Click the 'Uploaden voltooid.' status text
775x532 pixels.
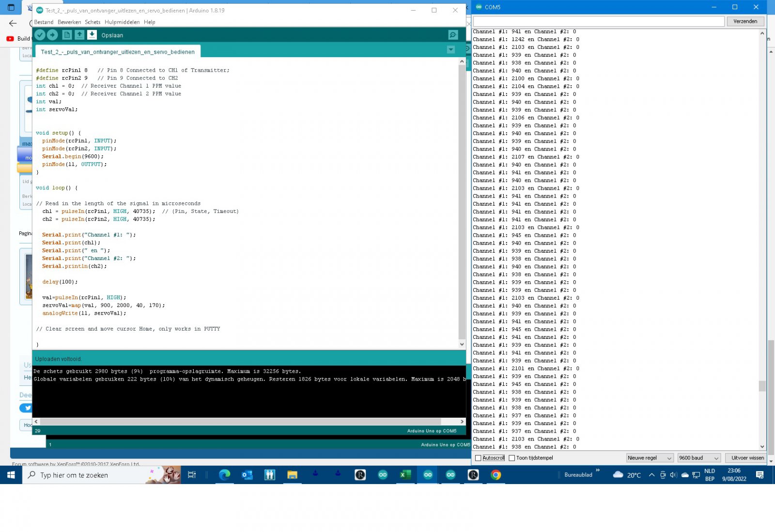(59, 359)
